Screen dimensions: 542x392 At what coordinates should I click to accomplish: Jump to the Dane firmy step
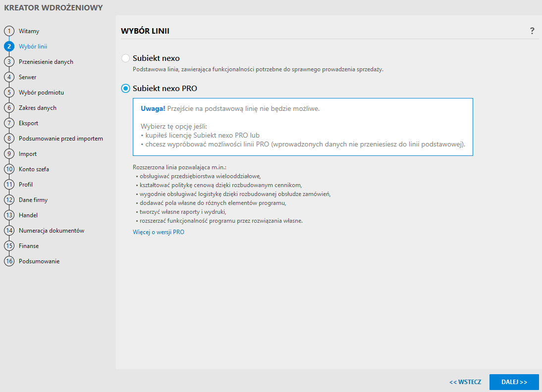click(x=33, y=200)
